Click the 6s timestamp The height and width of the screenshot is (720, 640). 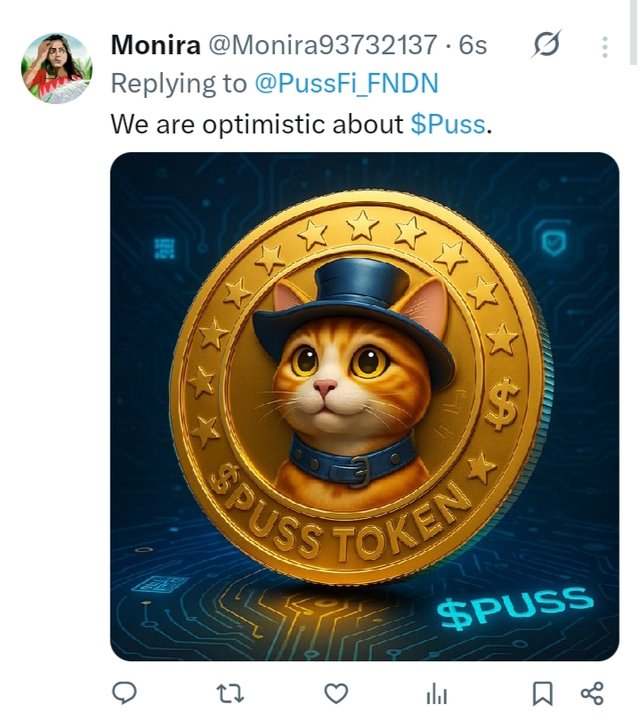coord(472,45)
